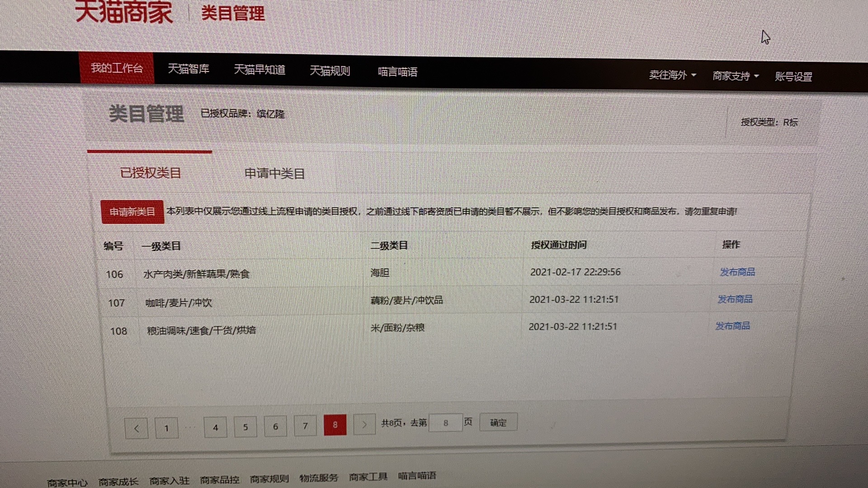This screenshot has height=488, width=868.
Task: Click the 一级类目 column header
Action: click(161, 246)
